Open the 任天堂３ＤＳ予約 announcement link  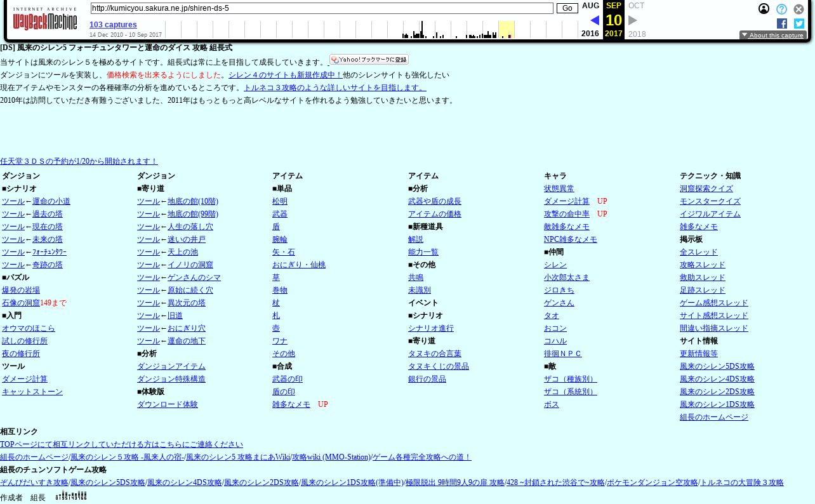pos(79,161)
